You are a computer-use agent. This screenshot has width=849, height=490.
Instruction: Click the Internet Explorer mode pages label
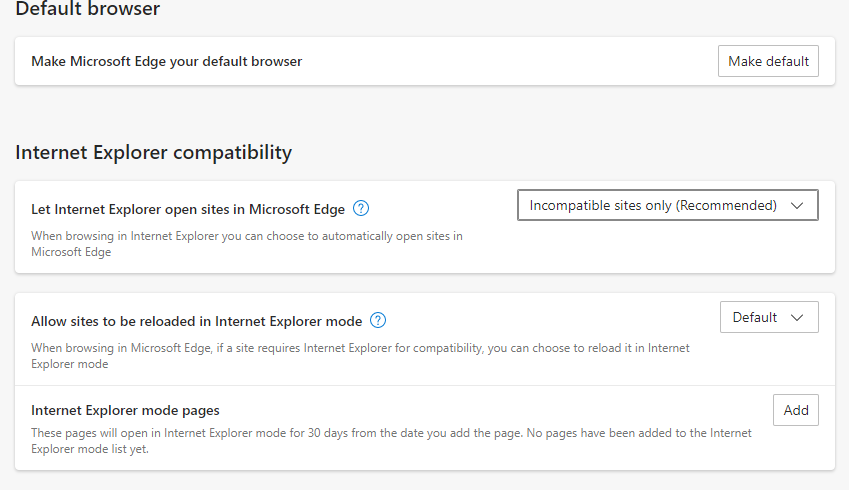click(x=125, y=410)
